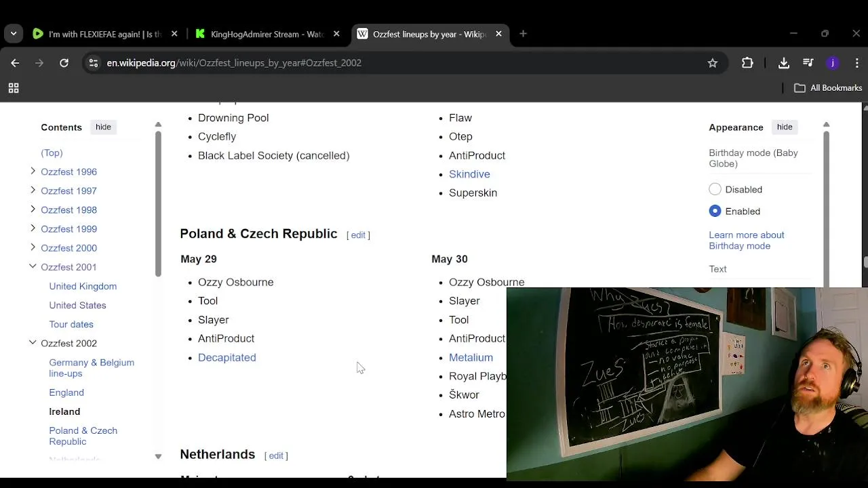Open the apps grid in bookmarks bar
The width and height of the screenshot is (868, 488).
[x=14, y=88]
